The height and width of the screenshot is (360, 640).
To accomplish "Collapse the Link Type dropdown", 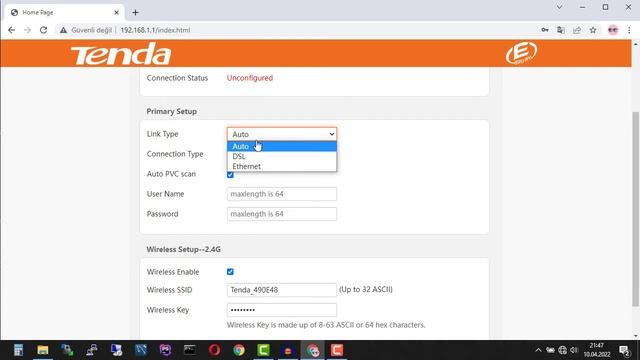I will [282, 134].
